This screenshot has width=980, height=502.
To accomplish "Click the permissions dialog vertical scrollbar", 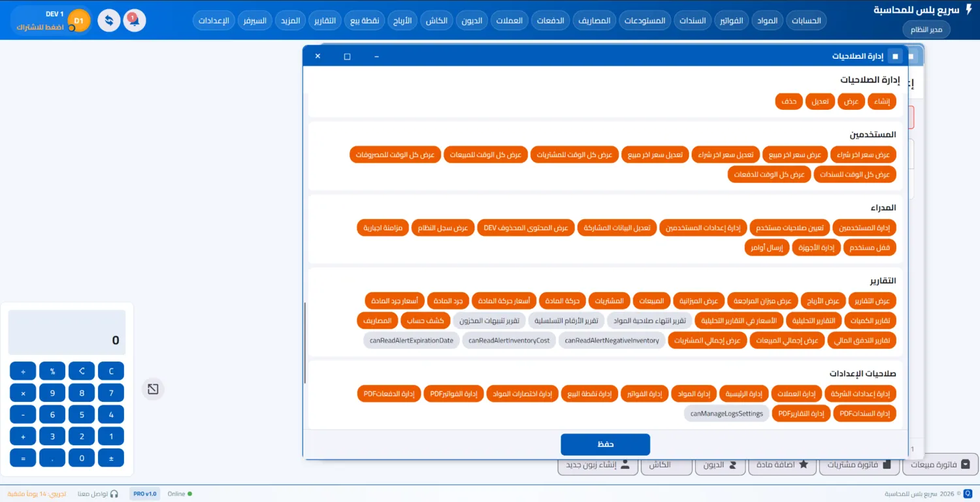I will pos(305,343).
